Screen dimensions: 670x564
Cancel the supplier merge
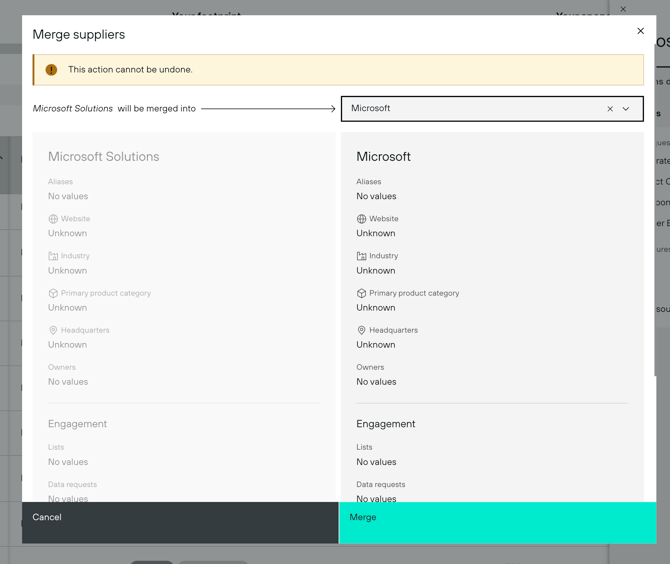click(180, 523)
